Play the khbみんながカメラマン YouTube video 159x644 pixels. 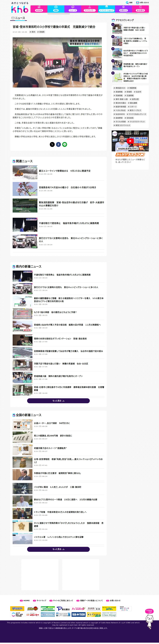tap(130, 141)
